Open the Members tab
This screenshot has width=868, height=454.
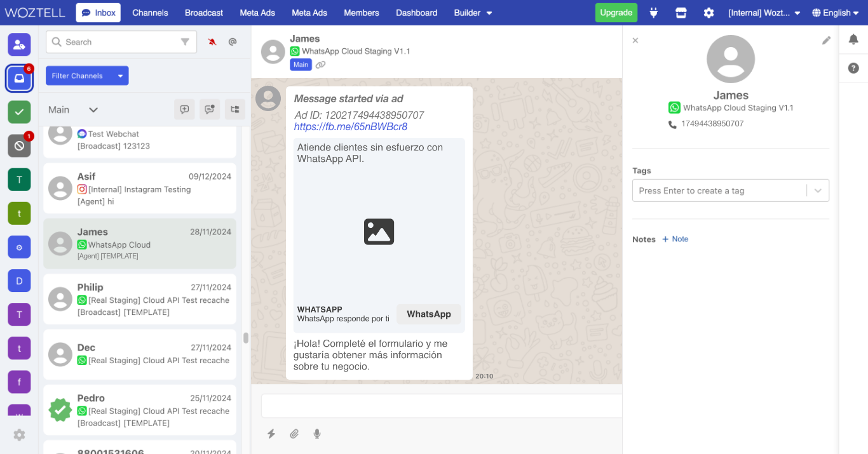pos(362,13)
